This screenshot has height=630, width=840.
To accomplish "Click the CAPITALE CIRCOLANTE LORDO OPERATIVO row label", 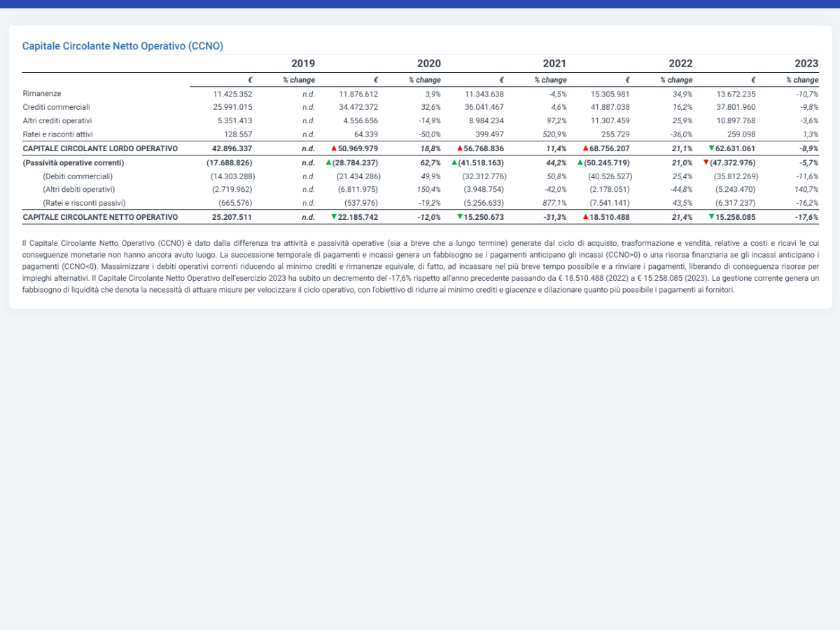I will tap(100, 148).
